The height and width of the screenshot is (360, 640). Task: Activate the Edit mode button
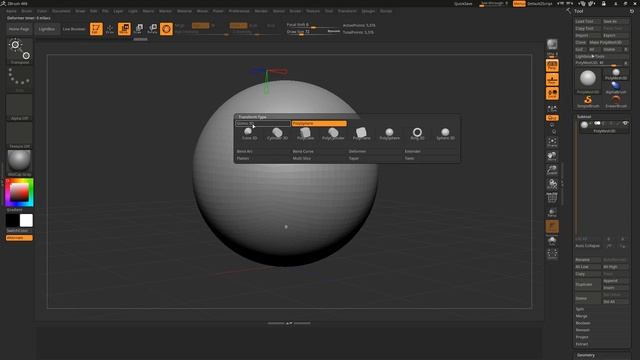point(96,29)
